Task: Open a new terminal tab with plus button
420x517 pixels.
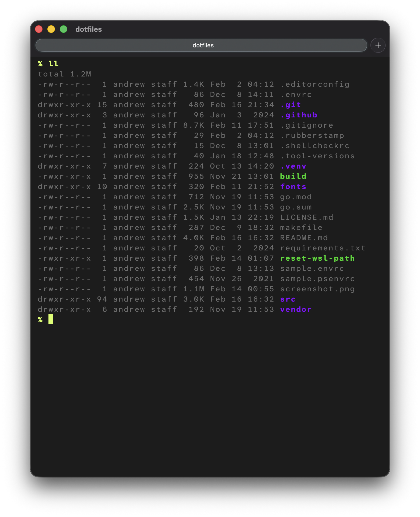Action: point(378,45)
